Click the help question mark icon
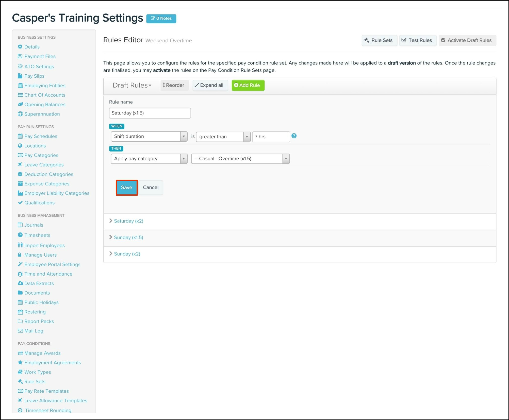Image resolution: width=509 pixels, height=420 pixels. coord(294,136)
